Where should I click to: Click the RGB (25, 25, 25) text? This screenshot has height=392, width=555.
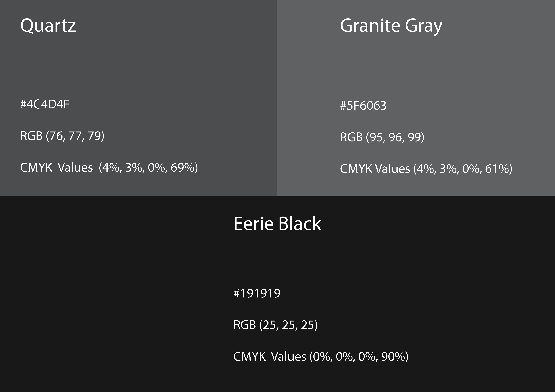(275, 325)
